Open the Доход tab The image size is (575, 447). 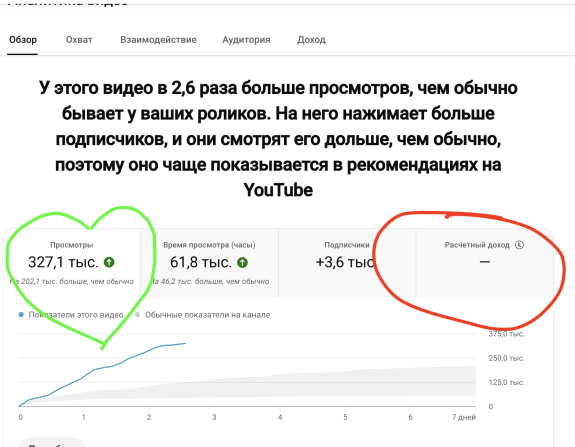tap(311, 40)
